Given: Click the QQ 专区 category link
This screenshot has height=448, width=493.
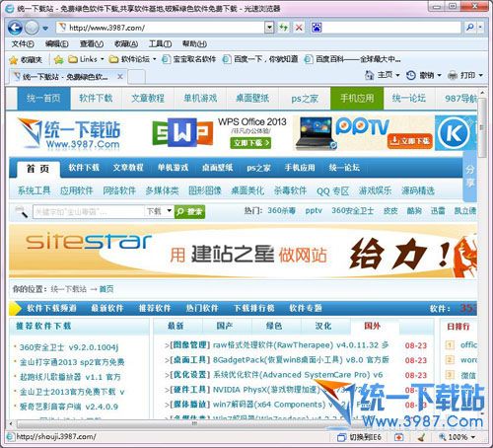Looking at the screenshot, I should pos(332,190).
